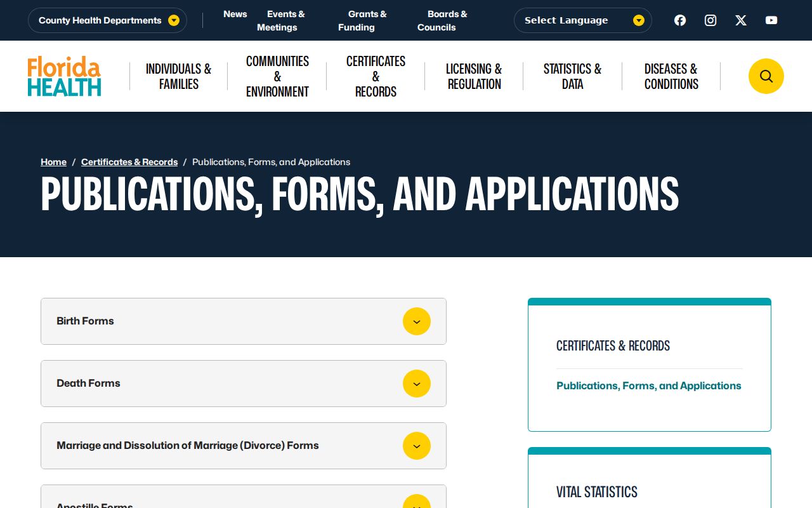Open the Florida Health YouTube channel

(771, 20)
